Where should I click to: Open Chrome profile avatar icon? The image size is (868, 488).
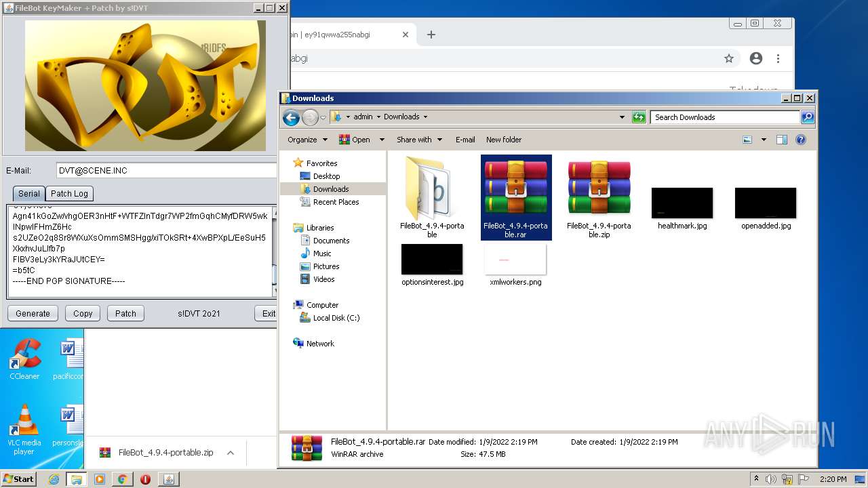[x=756, y=58]
